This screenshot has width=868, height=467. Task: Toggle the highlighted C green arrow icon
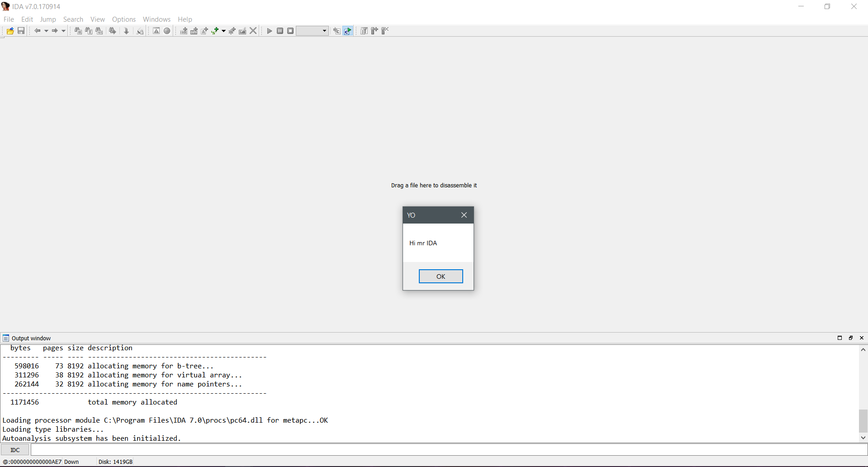[x=347, y=31]
